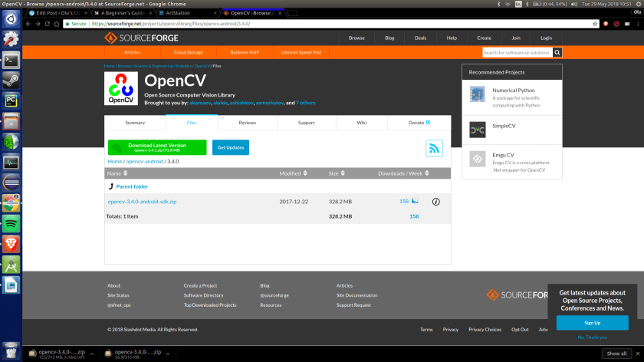Open the Cloud Storage orange bar link
The image size is (644, 362).
[189, 53]
